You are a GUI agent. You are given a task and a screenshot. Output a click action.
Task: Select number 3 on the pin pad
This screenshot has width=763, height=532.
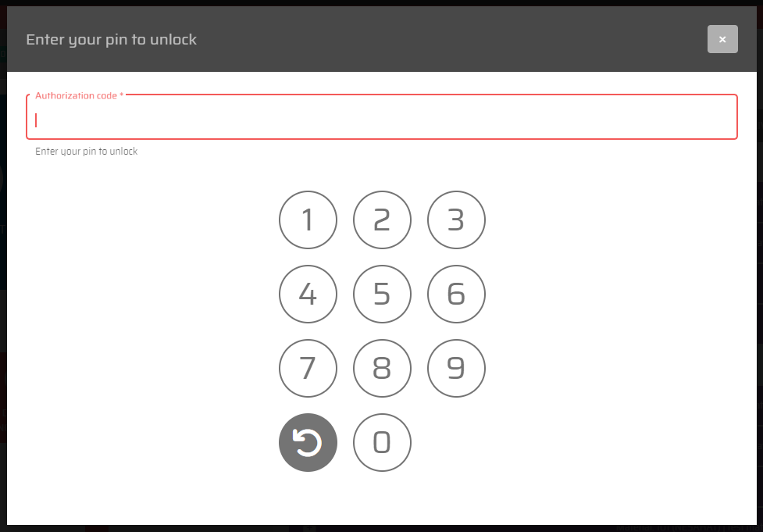pyautogui.click(x=456, y=220)
